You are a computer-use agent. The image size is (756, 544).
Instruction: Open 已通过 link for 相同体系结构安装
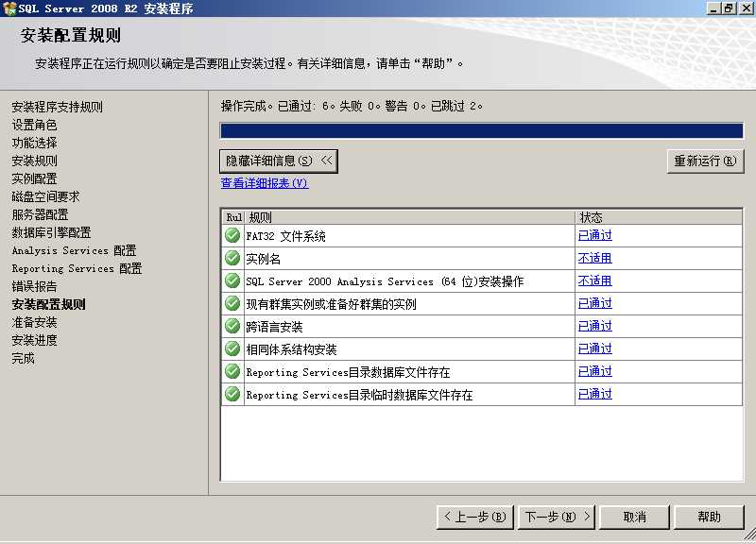coord(595,348)
